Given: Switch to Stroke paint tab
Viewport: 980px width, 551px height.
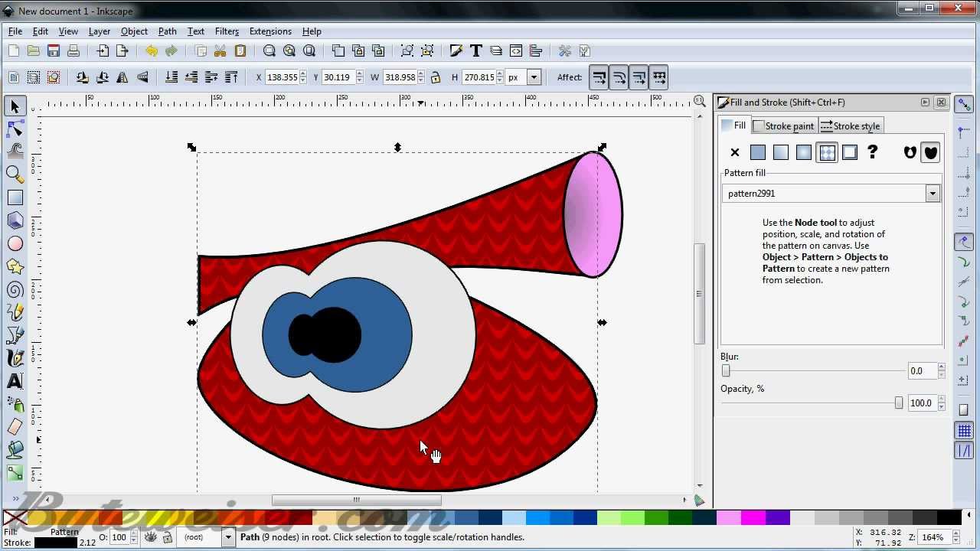Looking at the screenshot, I should click(x=783, y=126).
